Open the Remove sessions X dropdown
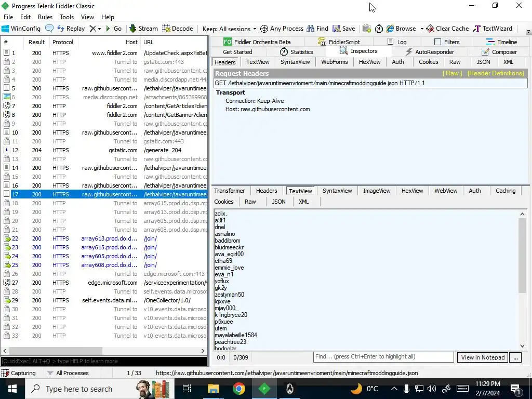 [95, 29]
